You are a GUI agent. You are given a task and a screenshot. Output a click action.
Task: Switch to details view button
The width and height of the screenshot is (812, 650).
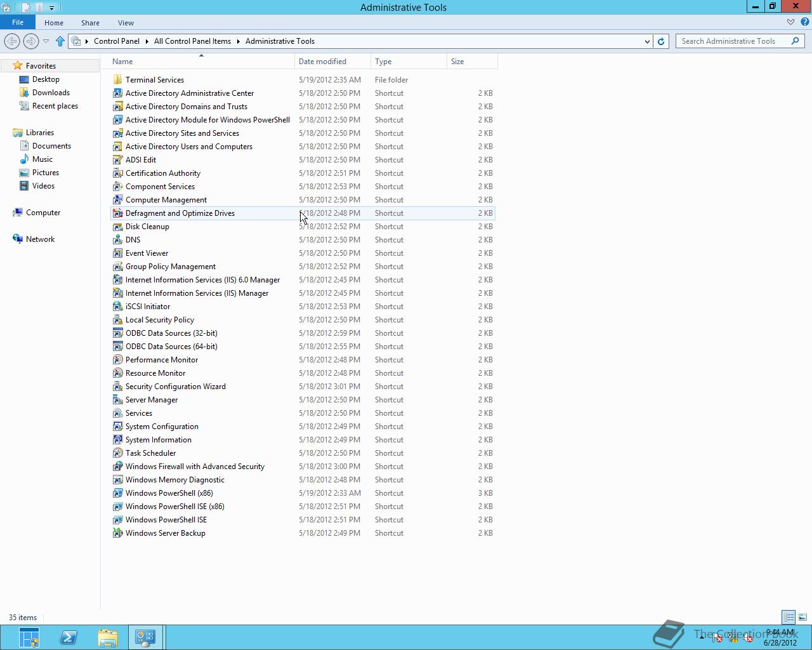point(789,617)
